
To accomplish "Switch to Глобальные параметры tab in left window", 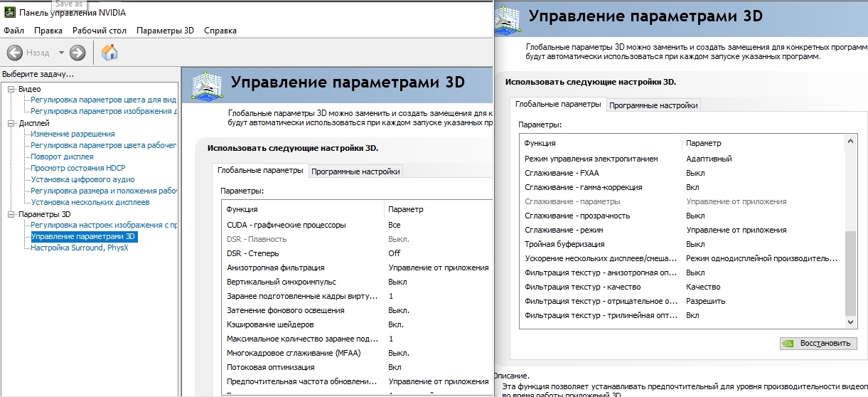I will 260,170.
